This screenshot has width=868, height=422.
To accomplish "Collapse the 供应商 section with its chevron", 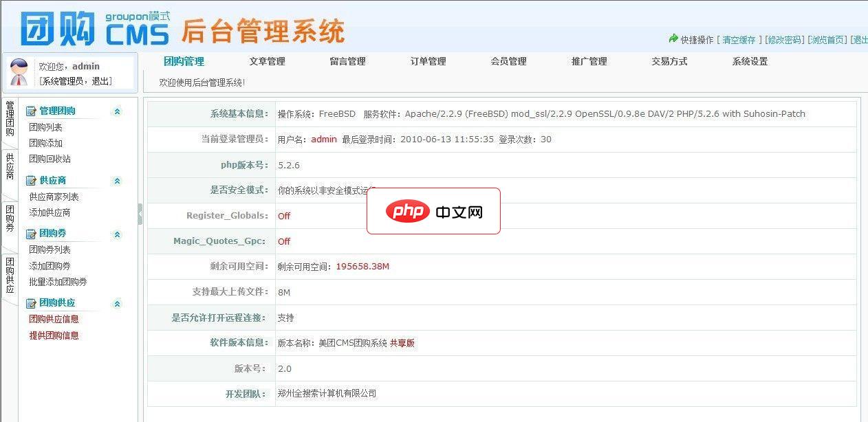I will pyautogui.click(x=117, y=179).
